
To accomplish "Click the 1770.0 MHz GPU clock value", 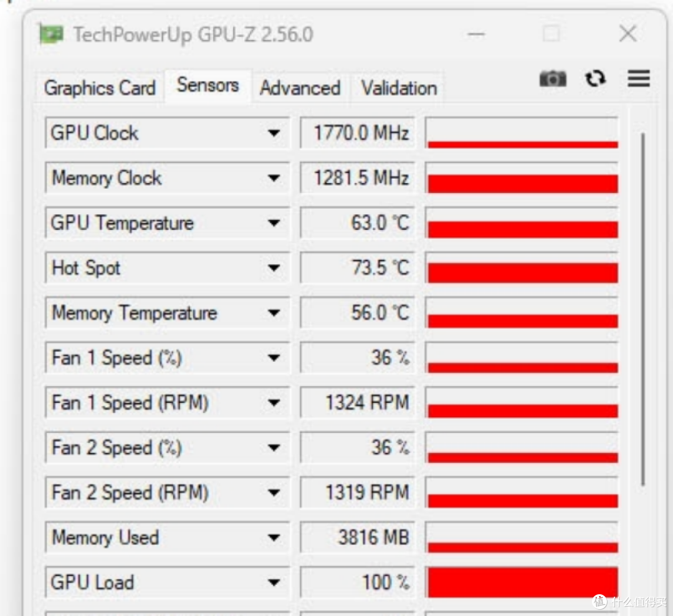I will [358, 133].
